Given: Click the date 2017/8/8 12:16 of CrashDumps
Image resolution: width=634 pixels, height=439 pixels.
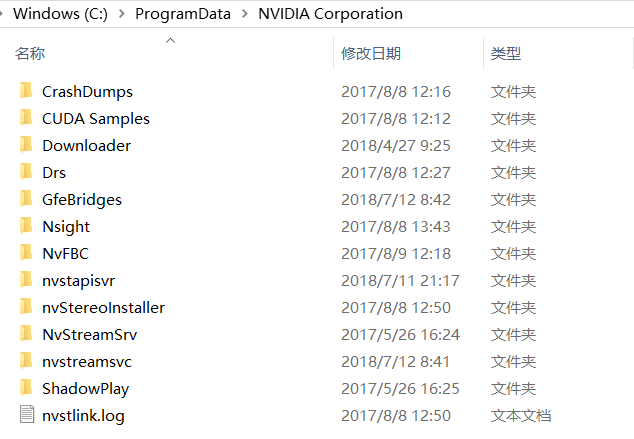Looking at the screenshot, I should coord(396,92).
